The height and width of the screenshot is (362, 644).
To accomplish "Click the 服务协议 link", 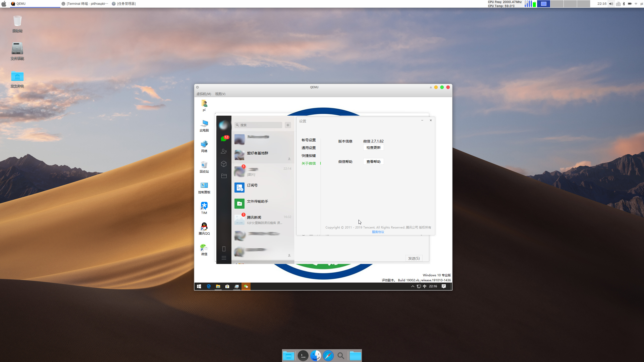I will (378, 232).
